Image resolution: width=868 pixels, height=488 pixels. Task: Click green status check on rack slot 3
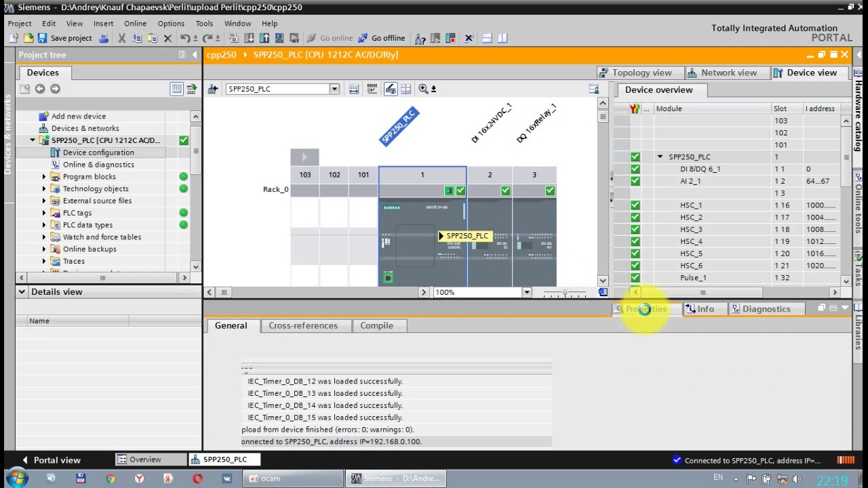tap(550, 191)
